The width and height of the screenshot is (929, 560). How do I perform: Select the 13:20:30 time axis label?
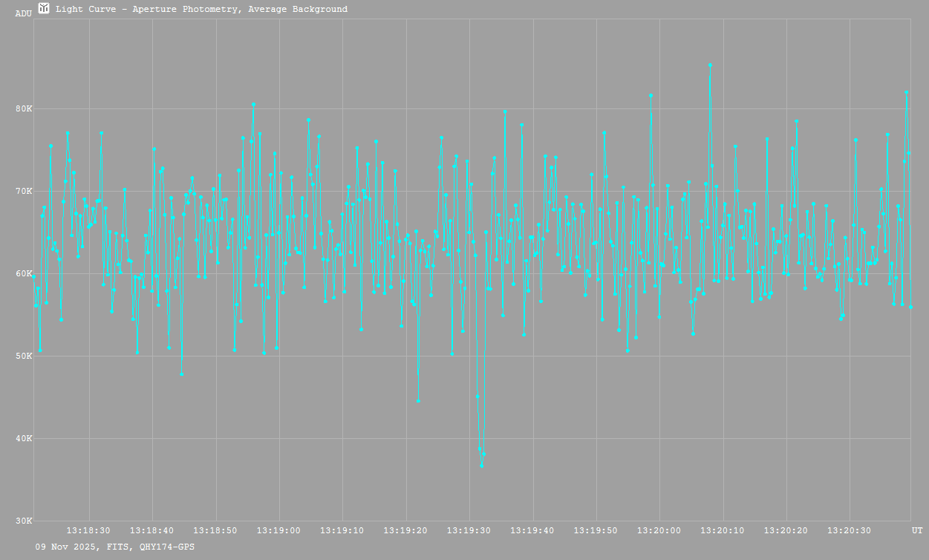(850, 530)
